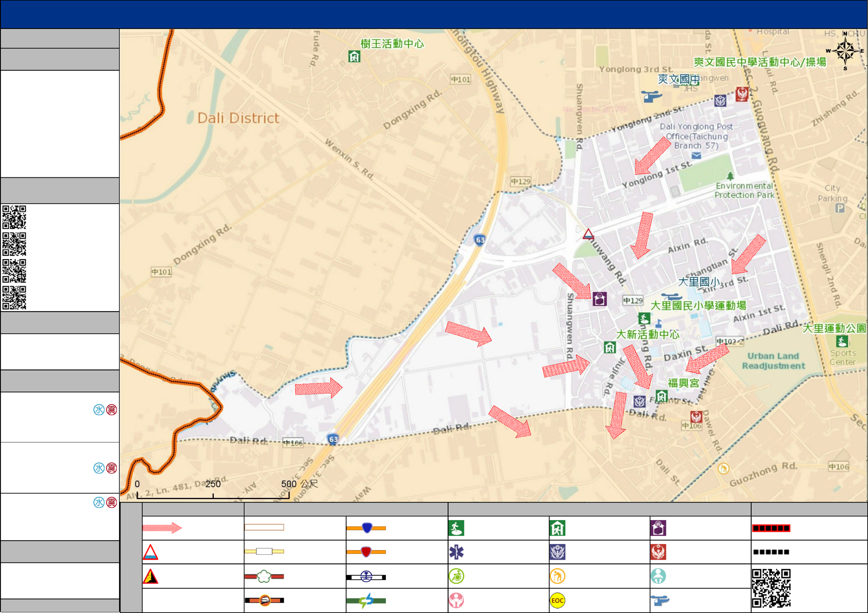Select the shelter icon below 福興宮

(661, 396)
